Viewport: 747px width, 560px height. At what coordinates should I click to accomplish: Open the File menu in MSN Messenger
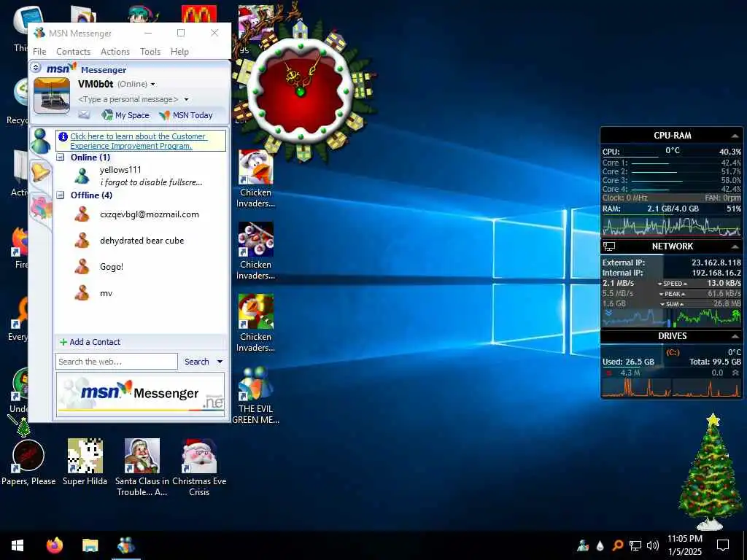tap(39, 52)
